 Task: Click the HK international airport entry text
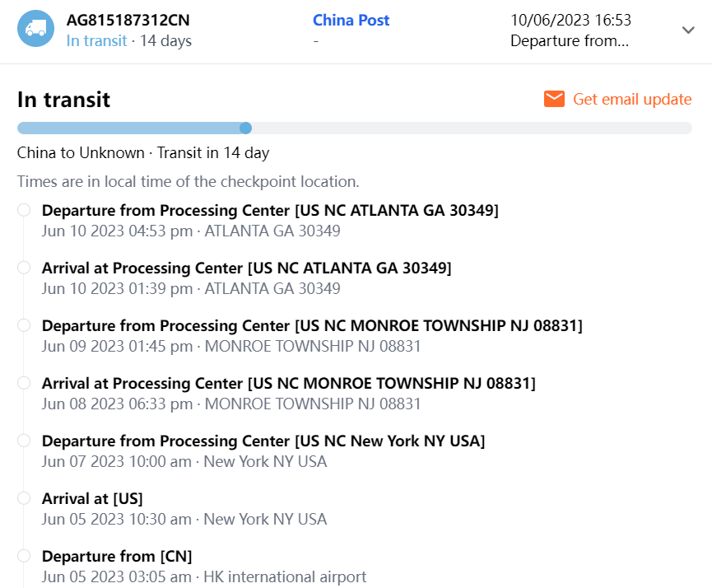285,576
